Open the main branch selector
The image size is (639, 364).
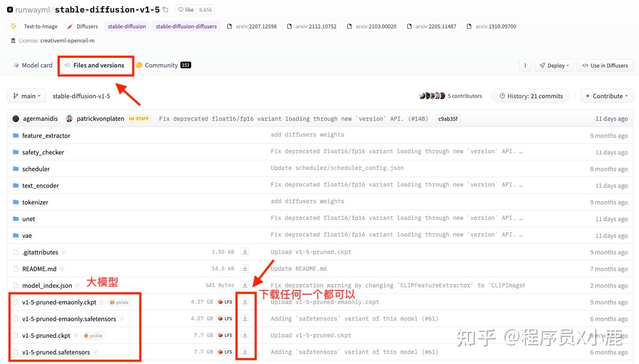(26, 95)
